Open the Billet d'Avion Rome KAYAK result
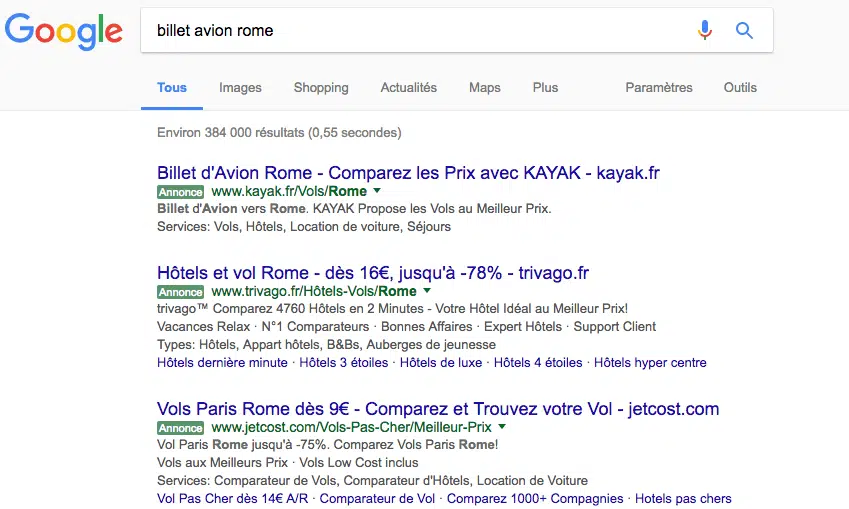Image resolution: width=849 pixels, height=509 pixels. pyautogui.click(x=408, y=173)
